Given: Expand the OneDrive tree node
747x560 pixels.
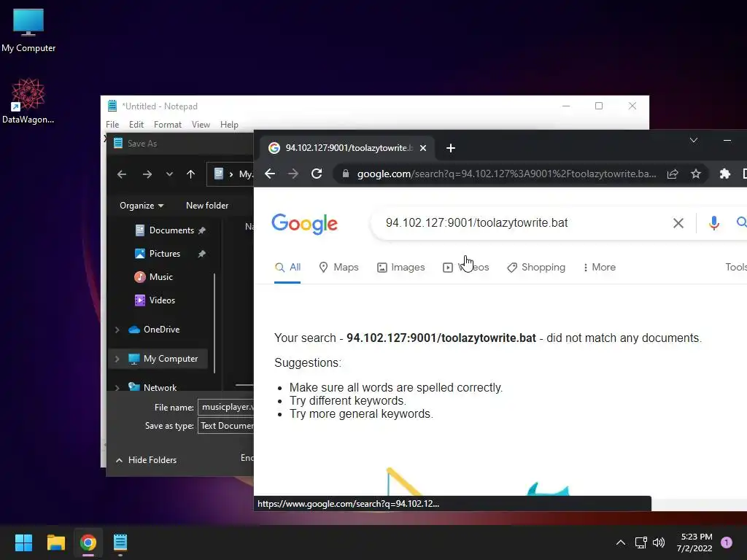Looking at the screenshot, I should pyautogui.click(x=117, y=330).
